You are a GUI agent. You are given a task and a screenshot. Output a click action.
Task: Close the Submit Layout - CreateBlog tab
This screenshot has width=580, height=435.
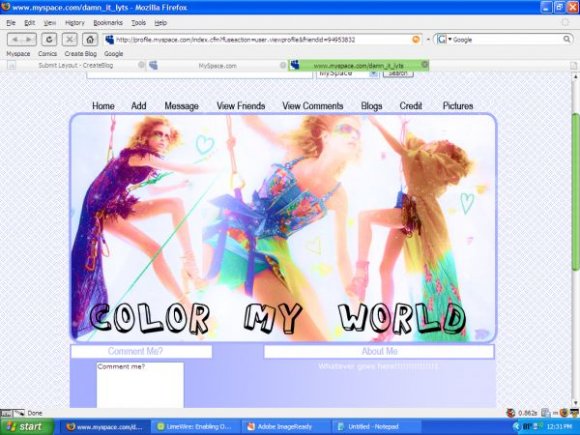click(x=141, y=65)
